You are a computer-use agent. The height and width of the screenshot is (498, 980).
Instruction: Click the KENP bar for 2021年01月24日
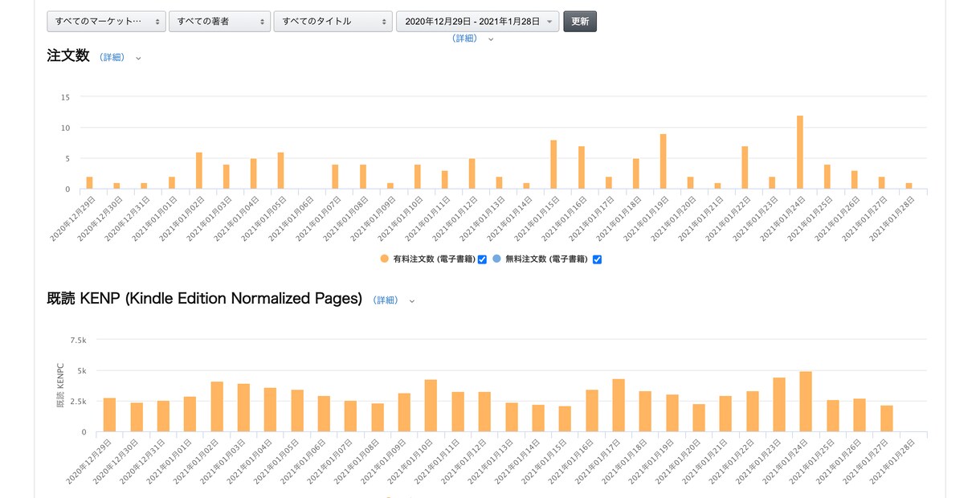[806, 402]
